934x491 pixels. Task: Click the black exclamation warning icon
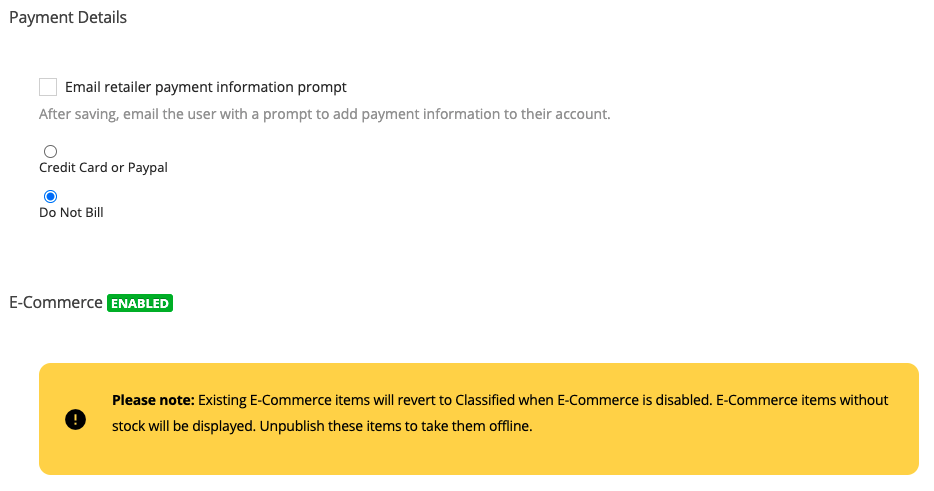[x=75, y=419]
